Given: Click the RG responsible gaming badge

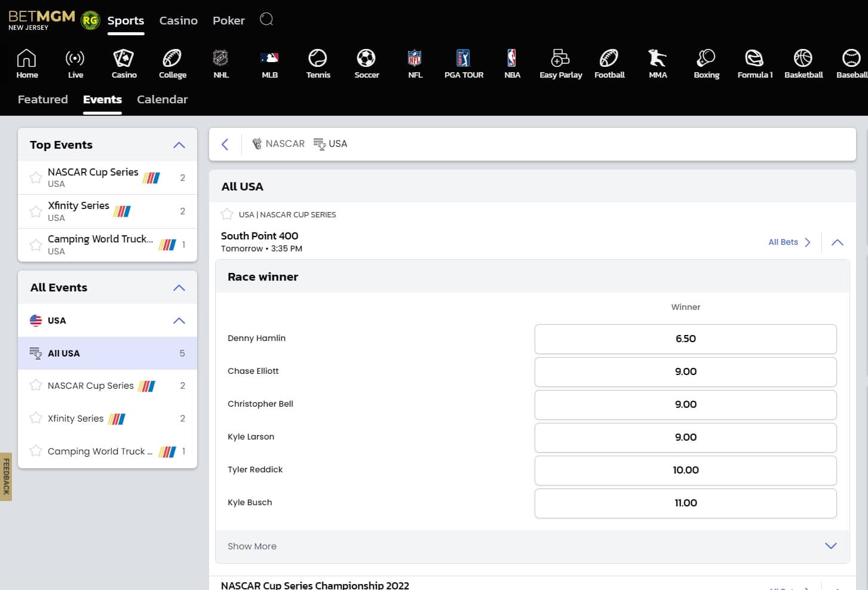Looking at the screenshot, I should [x=90, y=20].
